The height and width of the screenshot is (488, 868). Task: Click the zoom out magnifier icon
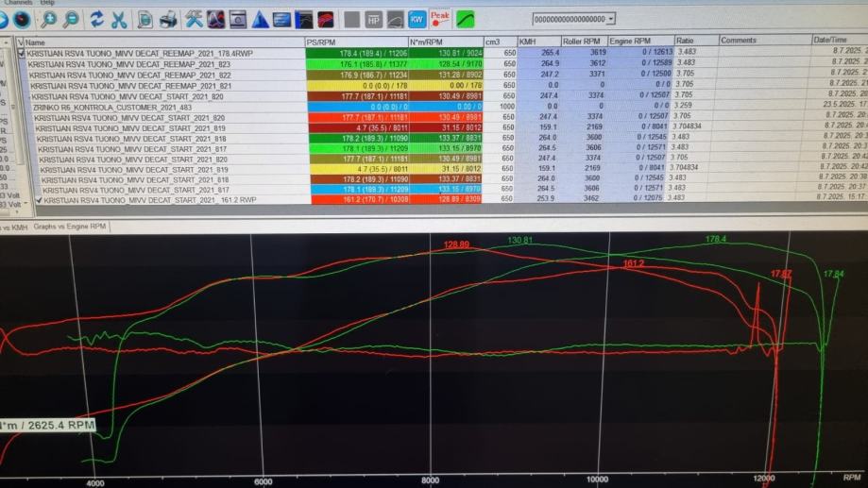click(71, 19)
